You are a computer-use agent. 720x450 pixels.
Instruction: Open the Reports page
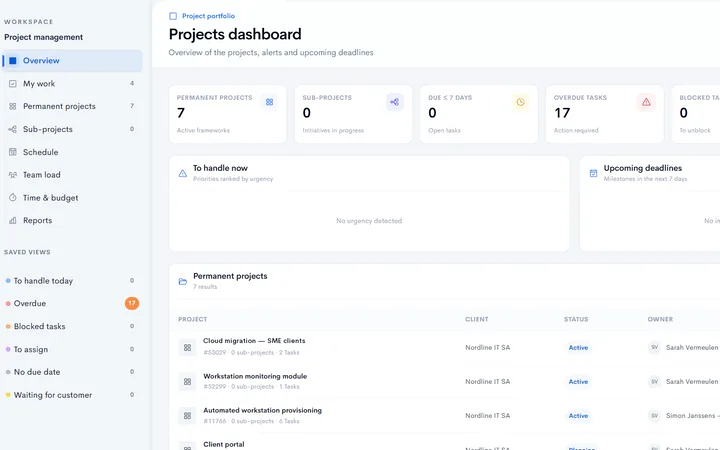tap(72, 220)
